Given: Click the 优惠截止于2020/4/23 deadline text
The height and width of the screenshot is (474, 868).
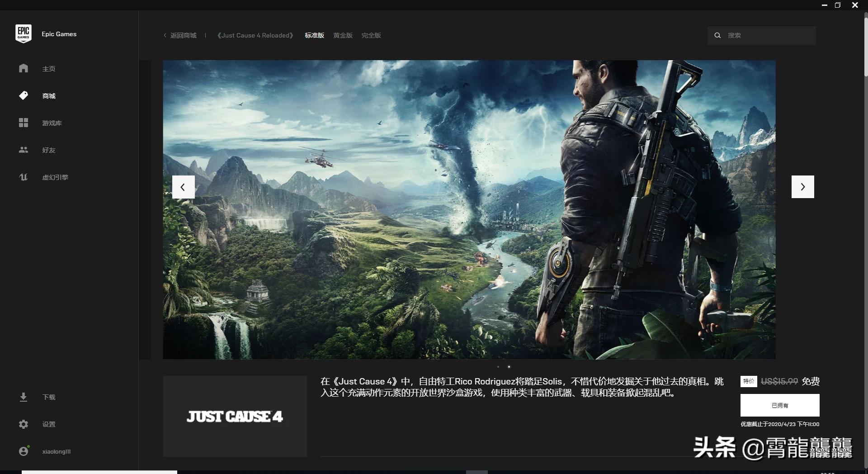Looking at the screenshot, I should [780, 424].
